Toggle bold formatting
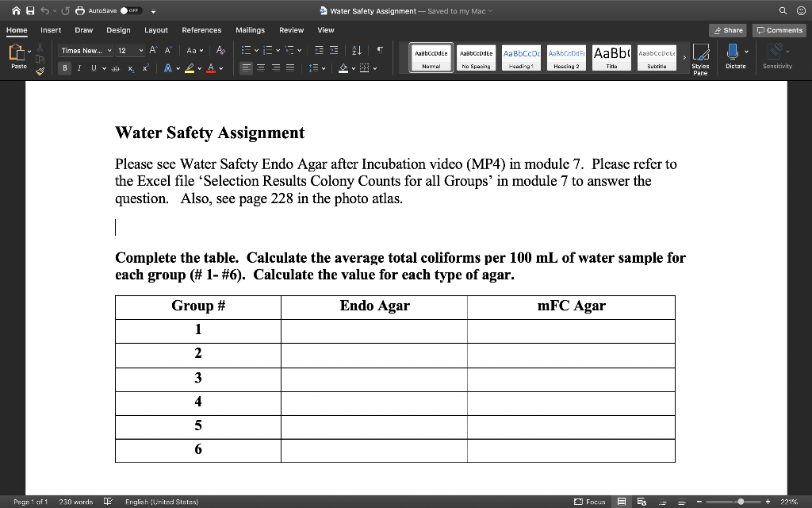 pos(66,67)
